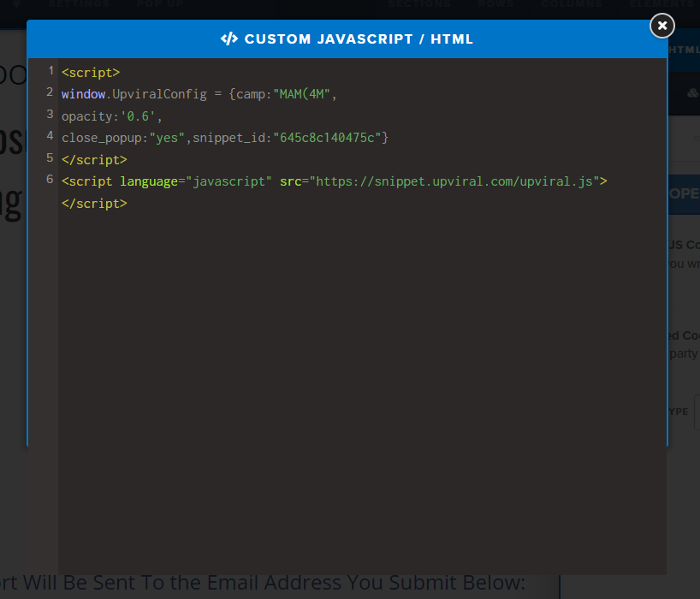Click the camp value "MAM(4M" string
This screenshot has width=700, height=599.
[301, 94]
